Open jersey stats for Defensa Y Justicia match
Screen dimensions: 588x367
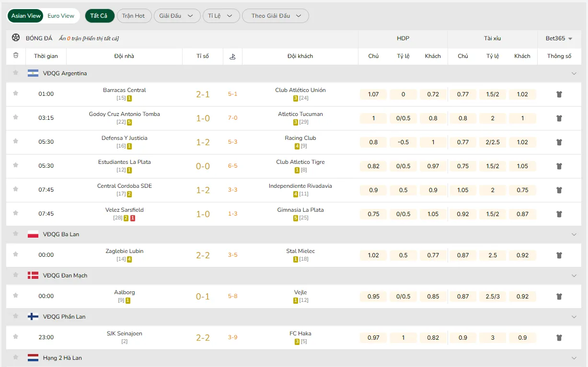coord(559,142)
